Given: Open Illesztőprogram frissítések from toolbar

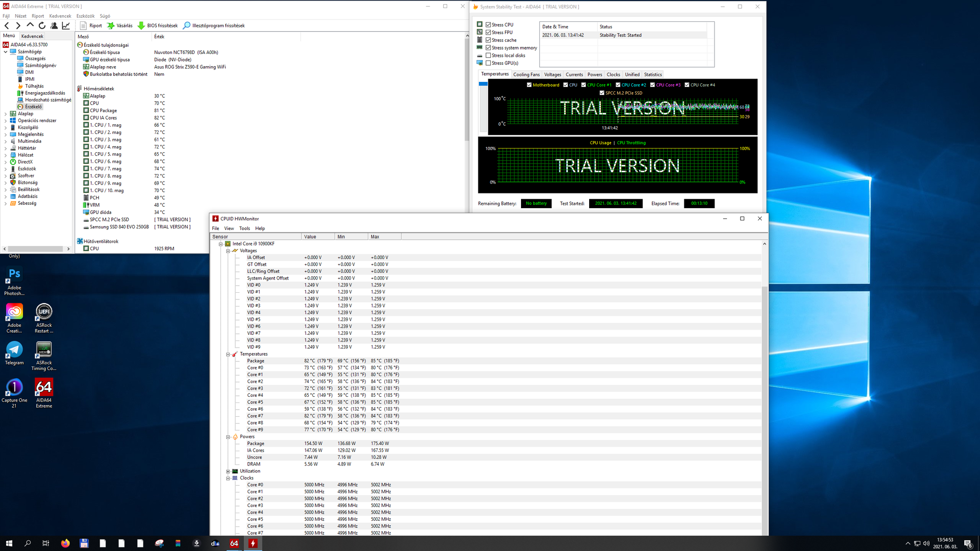Looking at the screenshot, I should coord(214,26).
